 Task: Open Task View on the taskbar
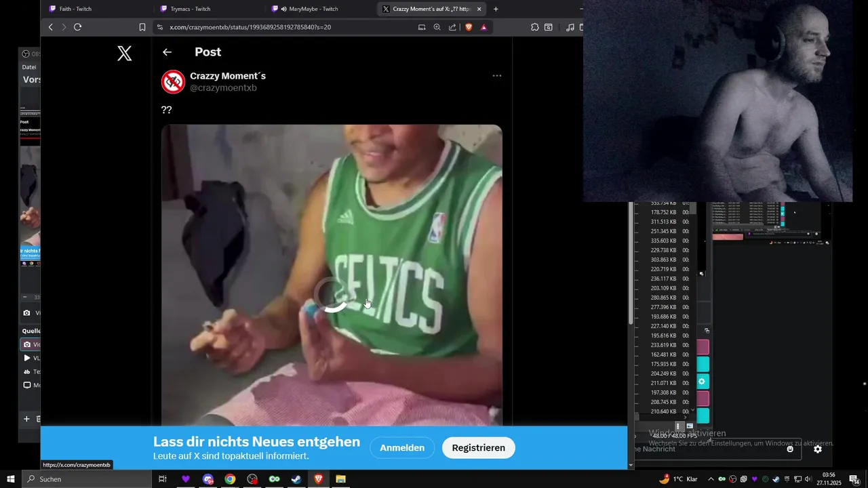(x=163, y=479)
